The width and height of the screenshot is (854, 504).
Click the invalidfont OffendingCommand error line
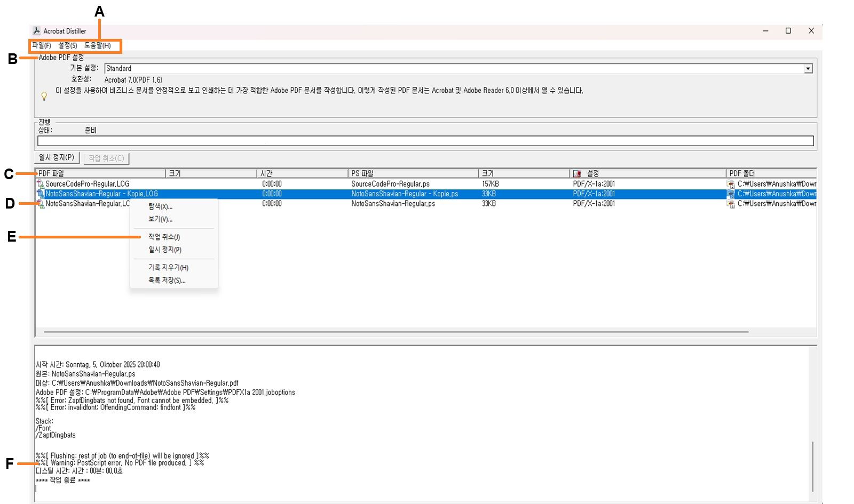coord(115,407)
